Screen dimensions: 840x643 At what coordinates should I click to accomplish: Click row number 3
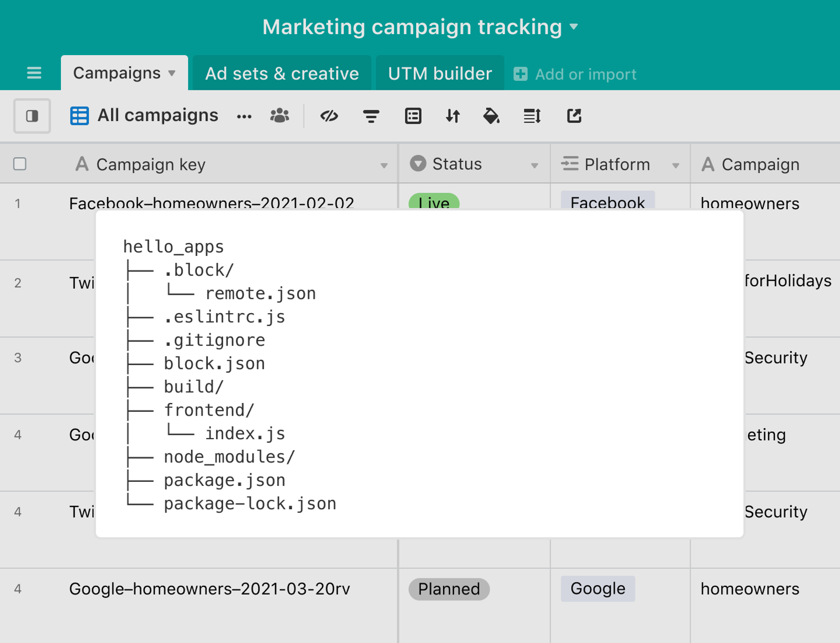18,358
